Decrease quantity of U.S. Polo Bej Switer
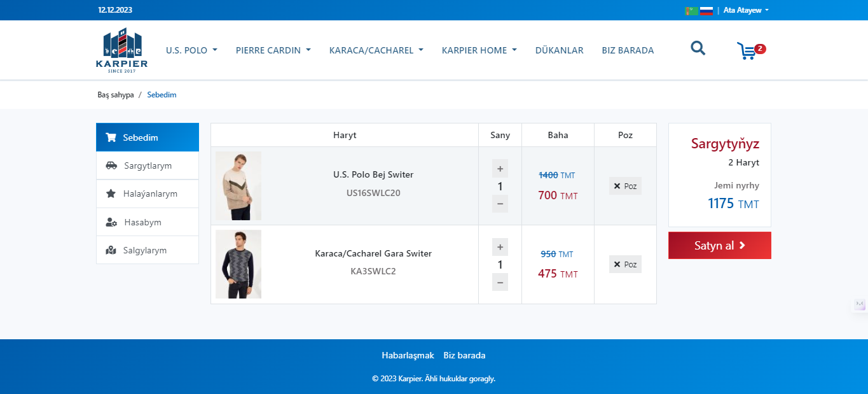Image resolution: width=868 pixels, height=394 pixels. [x=500, y=204]
